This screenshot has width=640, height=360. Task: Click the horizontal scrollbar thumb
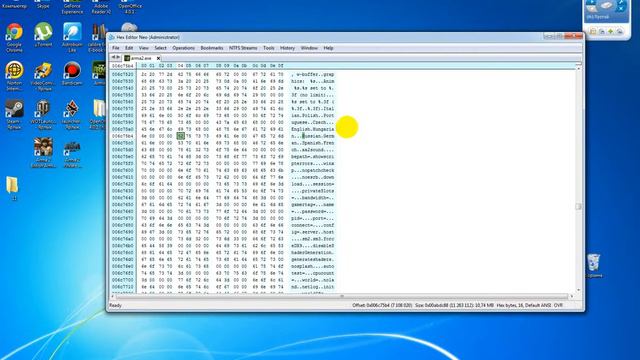[342, 296]
